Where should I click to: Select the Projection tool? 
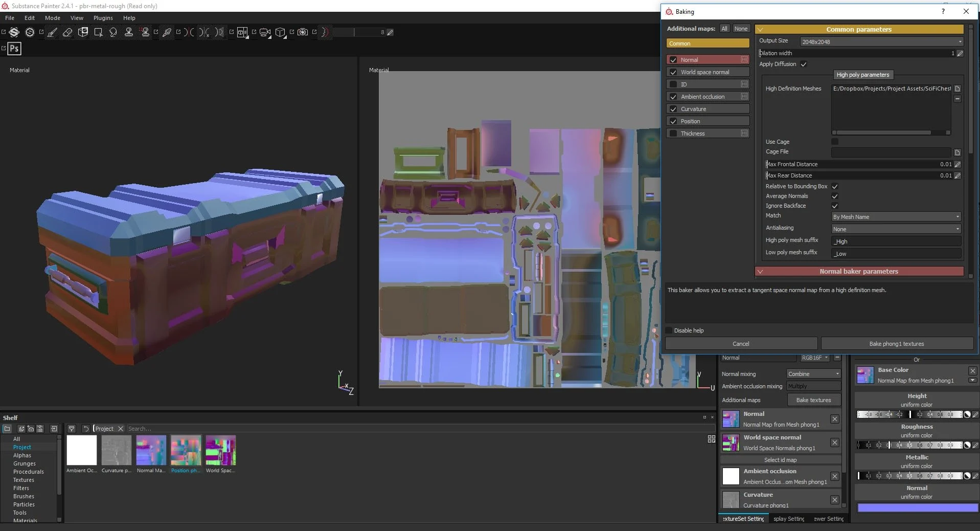pyautogui.click(x=83, y=32)
